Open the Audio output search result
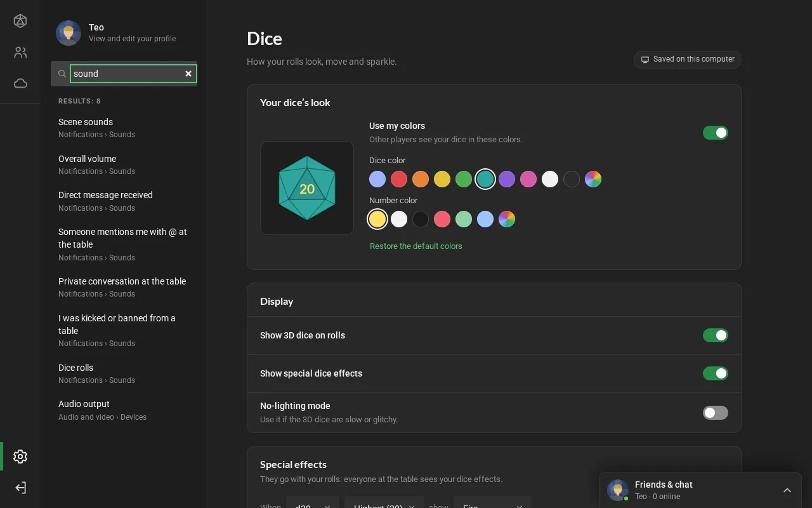812x508 pixels. click(x=124, y=410)
